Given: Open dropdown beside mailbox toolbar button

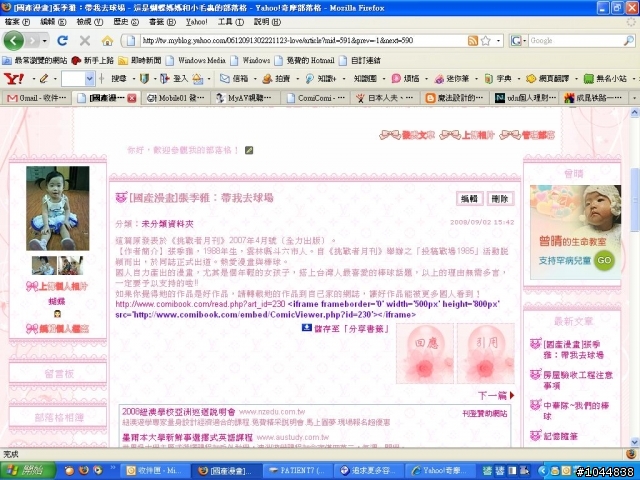Looking at the screenshot, I should pyautogui.click(x=255, y=78).
